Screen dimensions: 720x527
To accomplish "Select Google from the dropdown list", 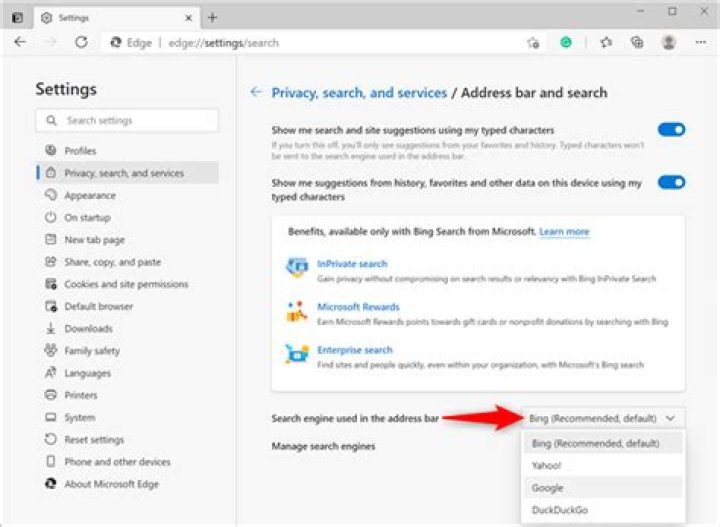I will (x=603, y=488).
